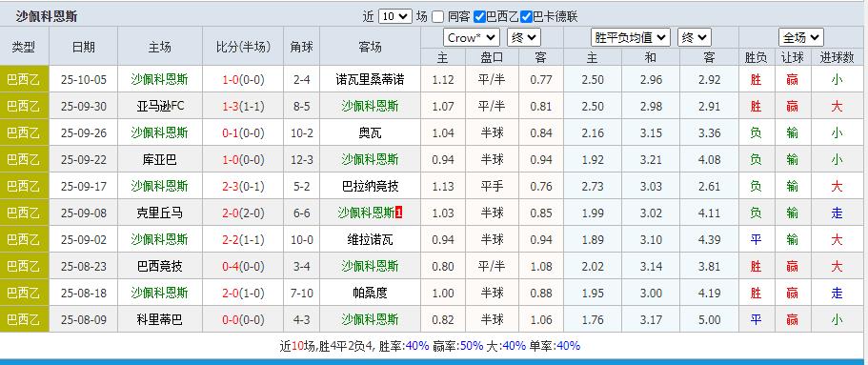The height and width of the screenshot is (365, 868).
Task: Click 巴拉纳竞技 away team link
Action: 370,186
